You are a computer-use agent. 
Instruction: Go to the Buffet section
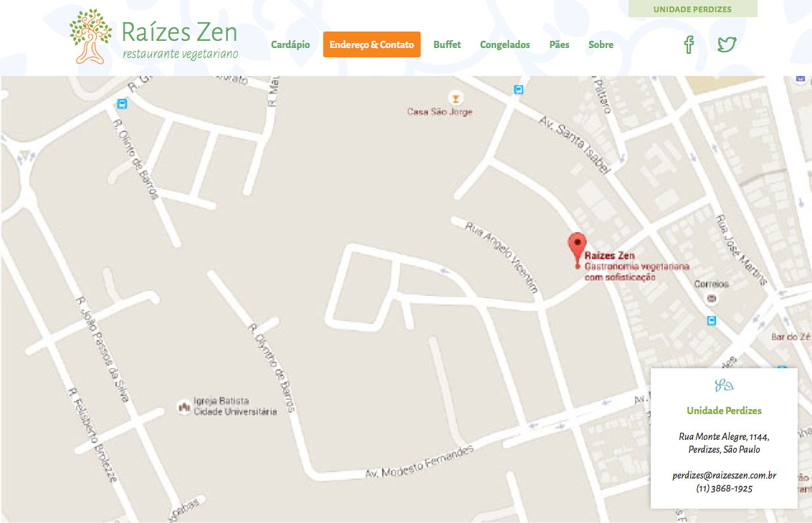click(447, 44)
